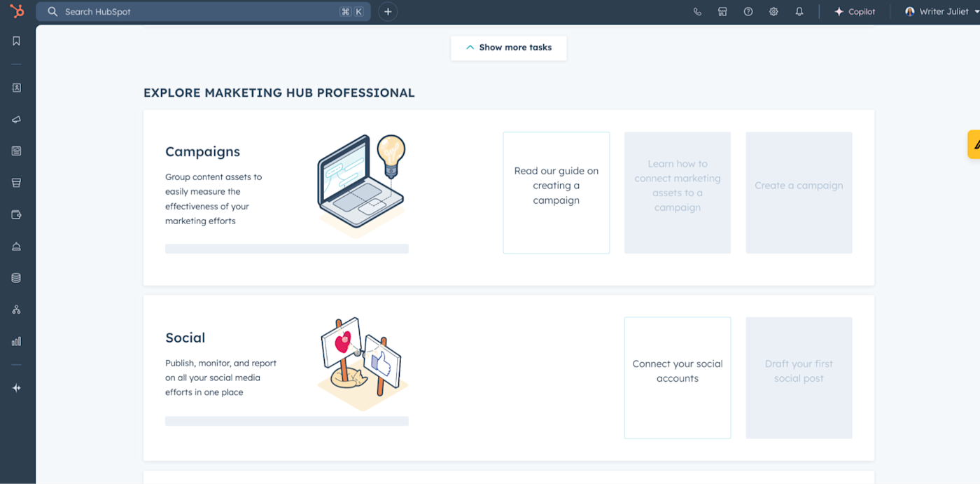Click the Social signs illustration

tap(362, 363)
